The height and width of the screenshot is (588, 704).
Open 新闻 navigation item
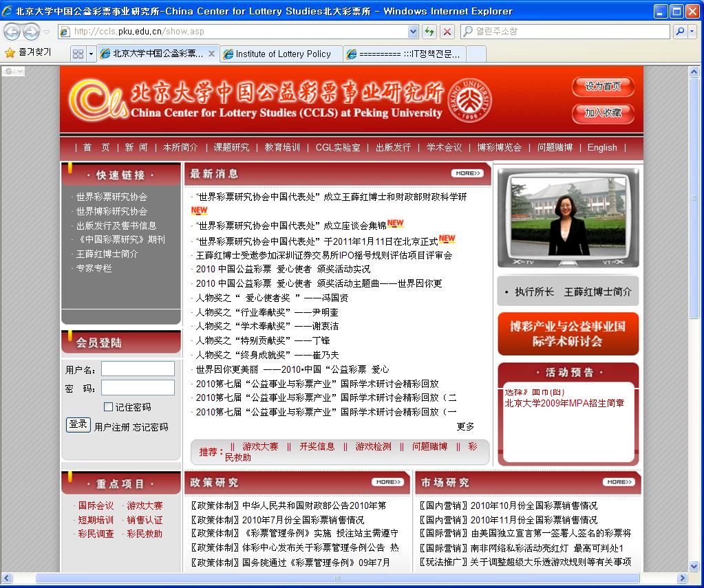click(x=136, y=147)
